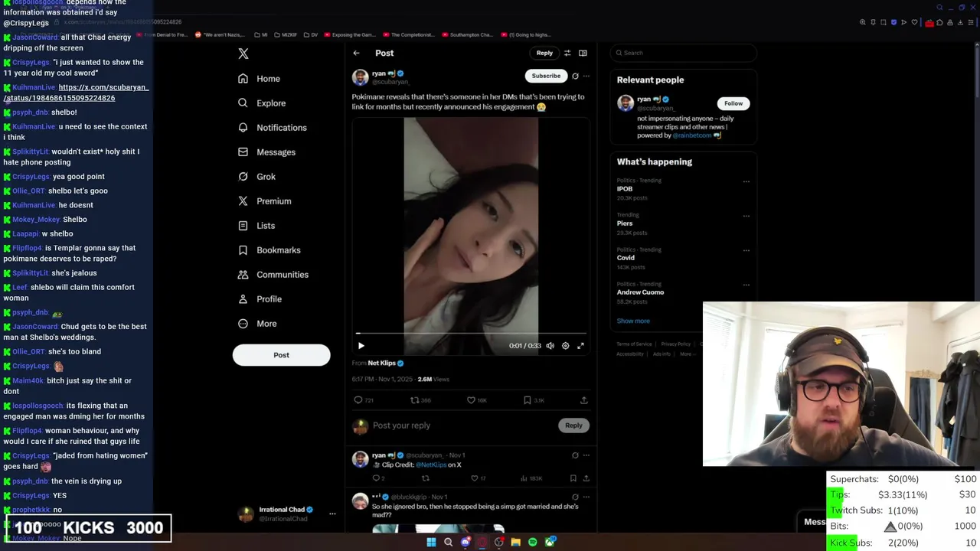The width and height of the screenshot is (980, 551).
Task: Click the 2.6M Views count
Action: 433,379
